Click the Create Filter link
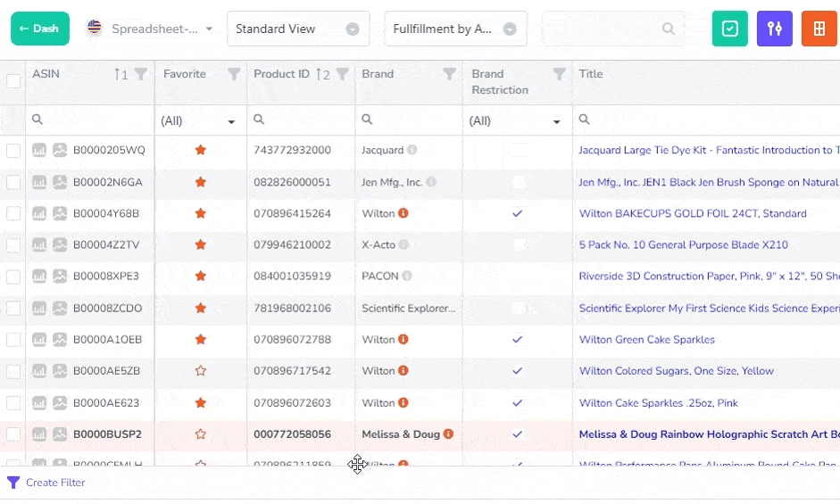840x504 pixels. (55, 483)
